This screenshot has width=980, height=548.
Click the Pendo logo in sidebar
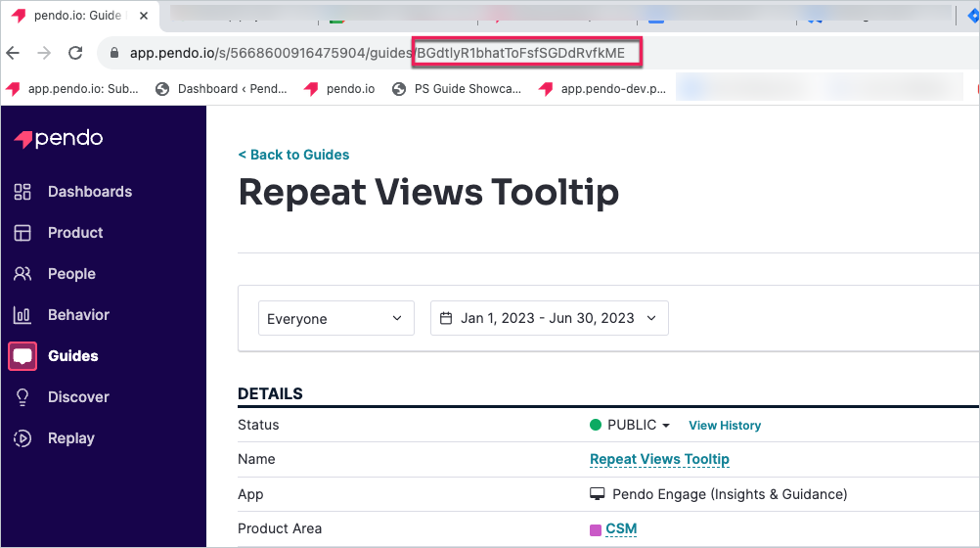(59, 138)
